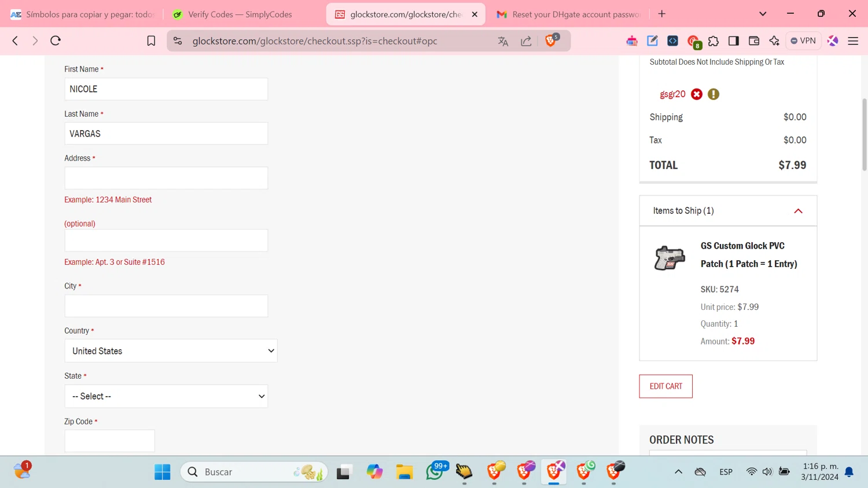Share this page icon
The height and width of the screenshot is (488, 868).
(x=526, y=41)
